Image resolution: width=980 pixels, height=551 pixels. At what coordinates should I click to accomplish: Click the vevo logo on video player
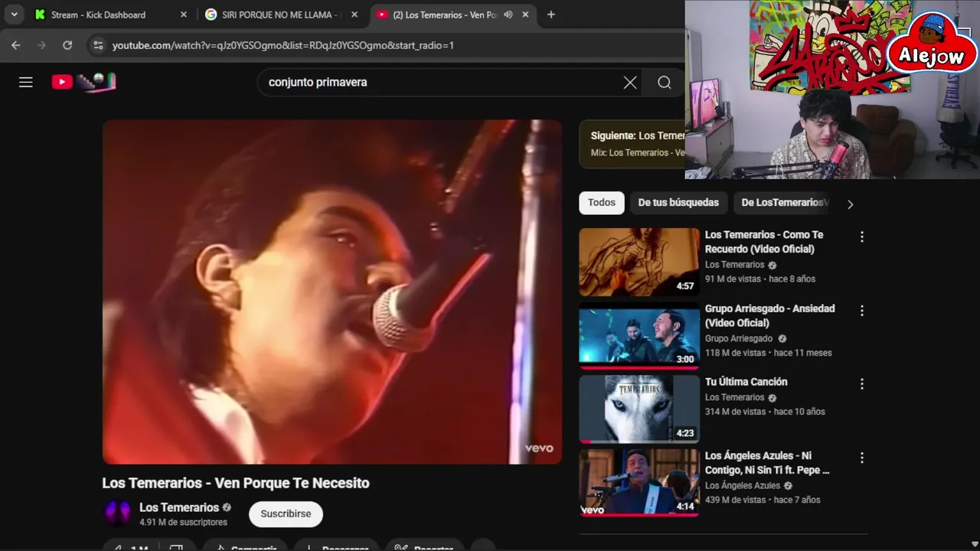[x=539, y=448]
